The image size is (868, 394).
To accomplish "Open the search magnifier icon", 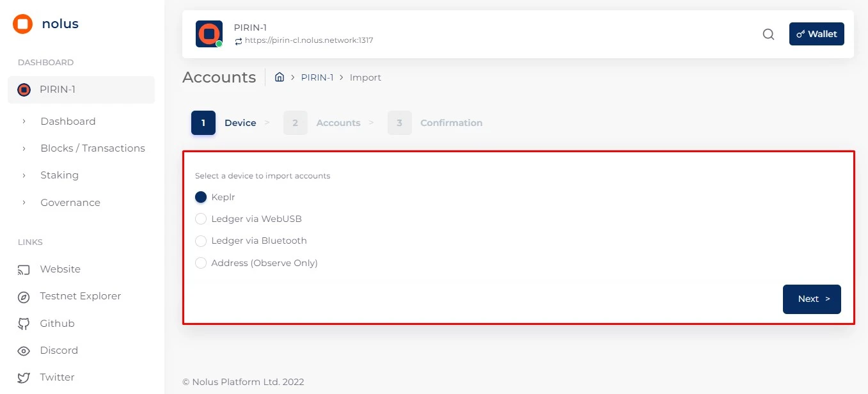I will click(x=768, y=35).
